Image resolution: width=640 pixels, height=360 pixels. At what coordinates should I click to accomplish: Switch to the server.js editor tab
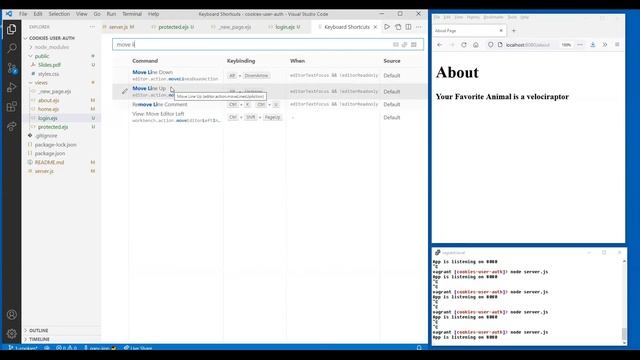click(x=121, y=27)
